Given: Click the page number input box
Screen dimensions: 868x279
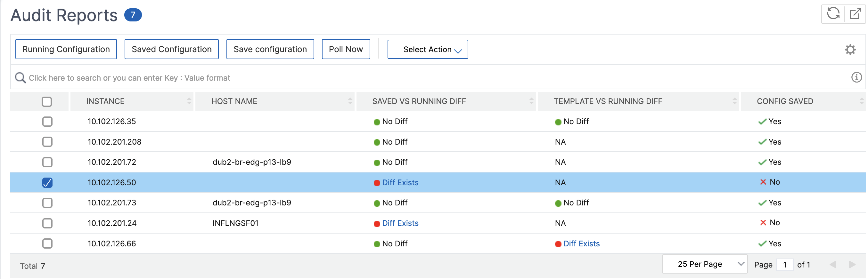Looking at the screenshot, I should pyautogui.click(x=784, y=265).
